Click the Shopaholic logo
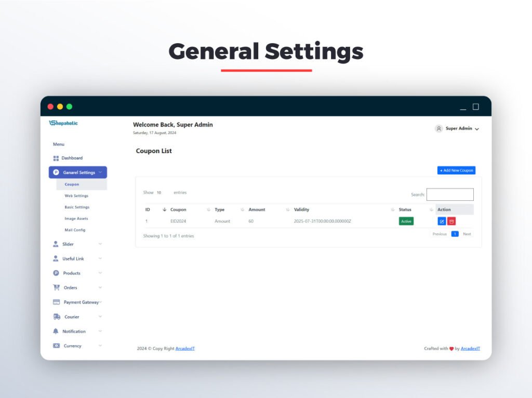Viewport: 532px width, 398px height. (63, 123)
